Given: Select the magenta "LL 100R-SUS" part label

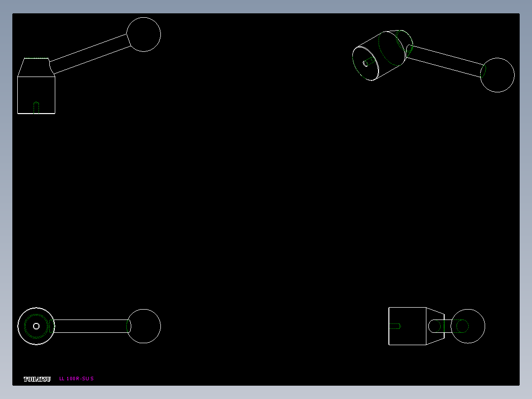Looking at the screenshot, I should click(x=76, y=378).
